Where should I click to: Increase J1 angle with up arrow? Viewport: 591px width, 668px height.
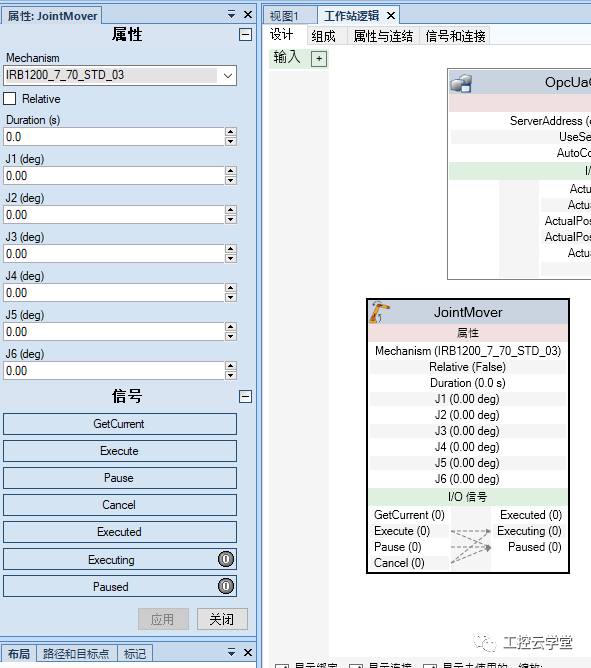coord(231,171)
